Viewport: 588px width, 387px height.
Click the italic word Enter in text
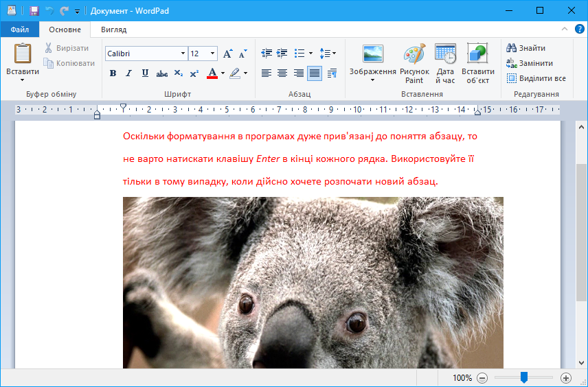click(x=268, y=159)
